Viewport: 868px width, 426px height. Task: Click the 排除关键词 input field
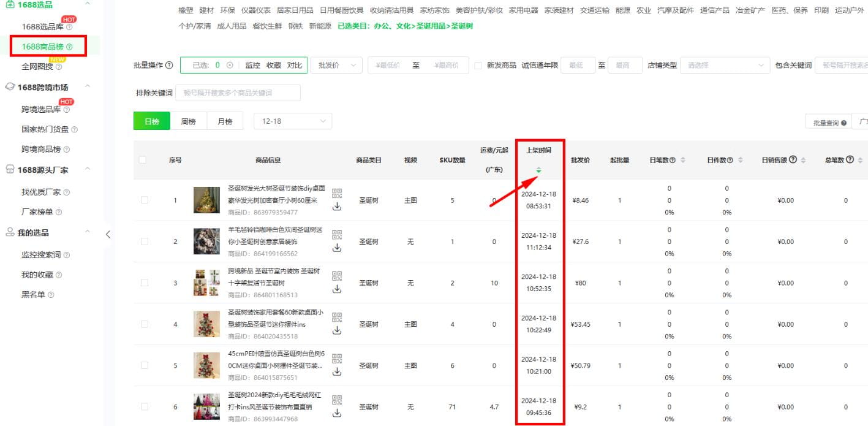(x=238, y=93)
